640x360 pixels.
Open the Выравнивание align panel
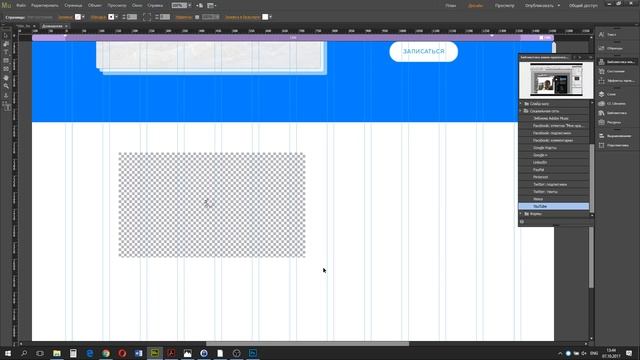pyautogui.click(x=602, y=136)
